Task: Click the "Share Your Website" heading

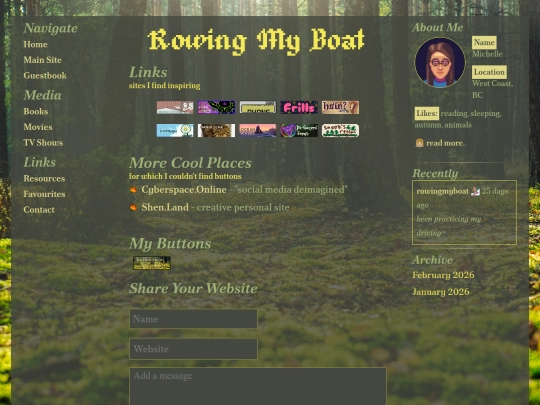Action: (193, 289)
